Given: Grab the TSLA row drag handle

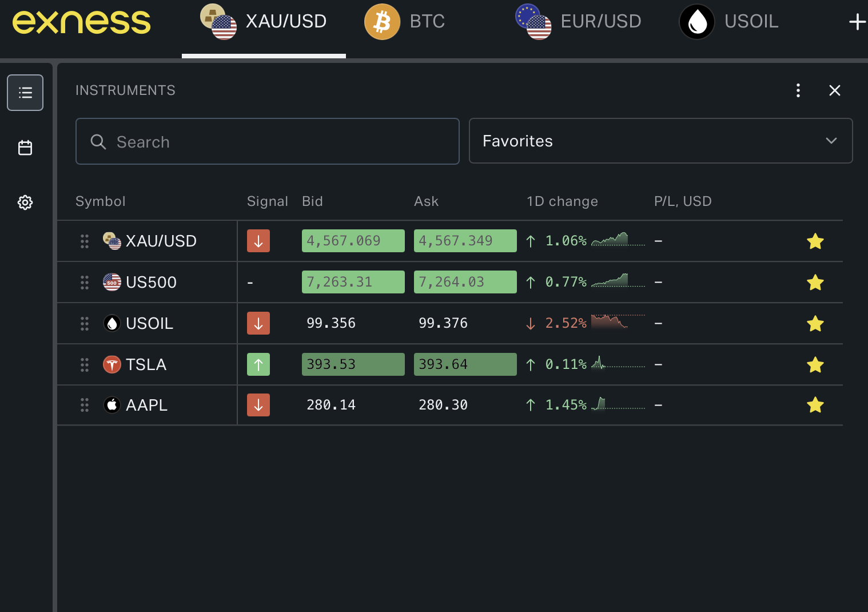Looking at the screenshot, I should click(x=85, y=365).
